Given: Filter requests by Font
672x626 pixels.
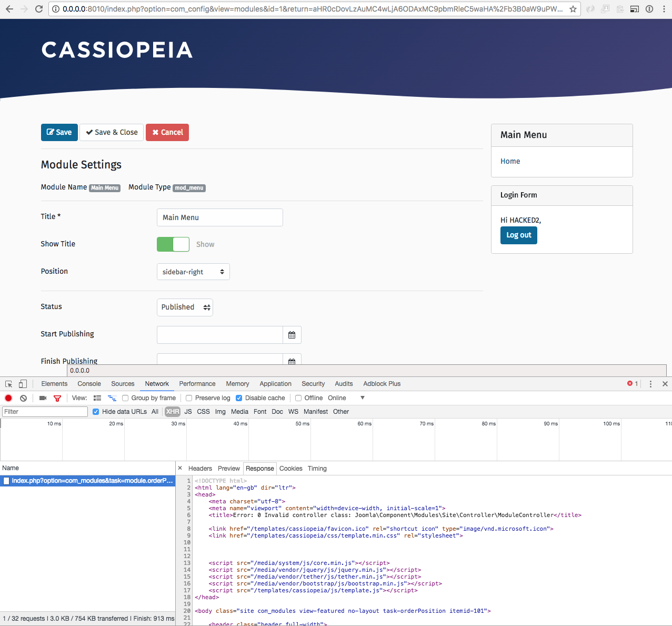Looking at the screenshot, I should point(260,412).
